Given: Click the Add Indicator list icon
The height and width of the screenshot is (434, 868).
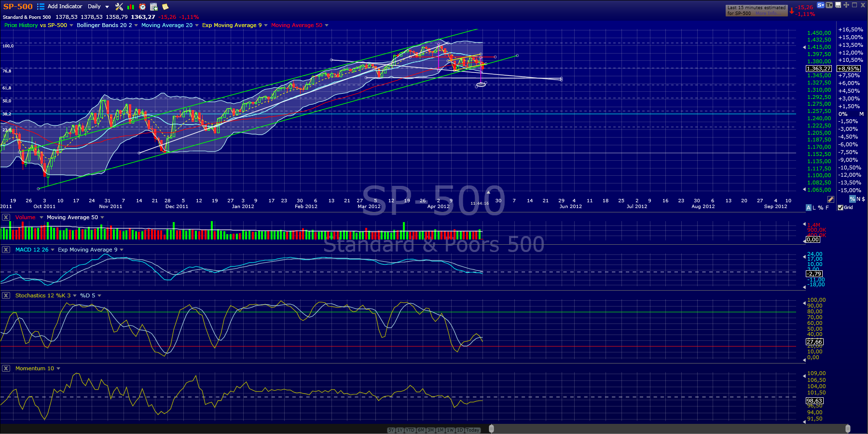Looking at the screenshot, I should tap(41, 7).
